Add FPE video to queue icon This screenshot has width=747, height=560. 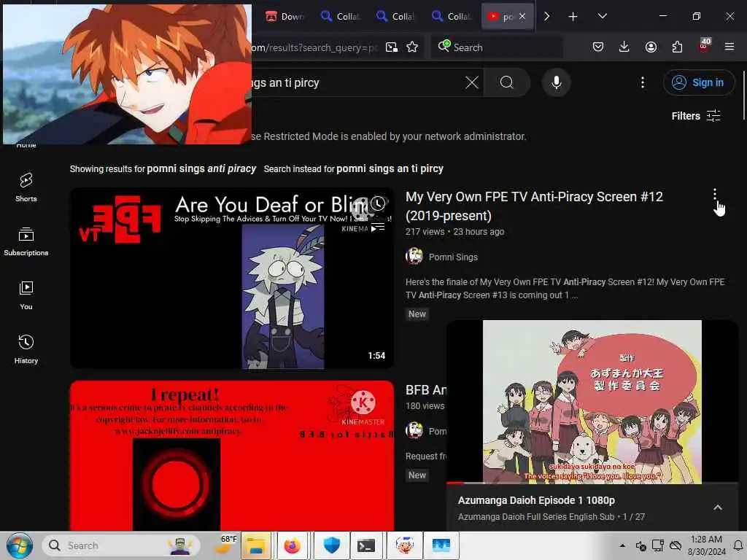click(378, 228)
